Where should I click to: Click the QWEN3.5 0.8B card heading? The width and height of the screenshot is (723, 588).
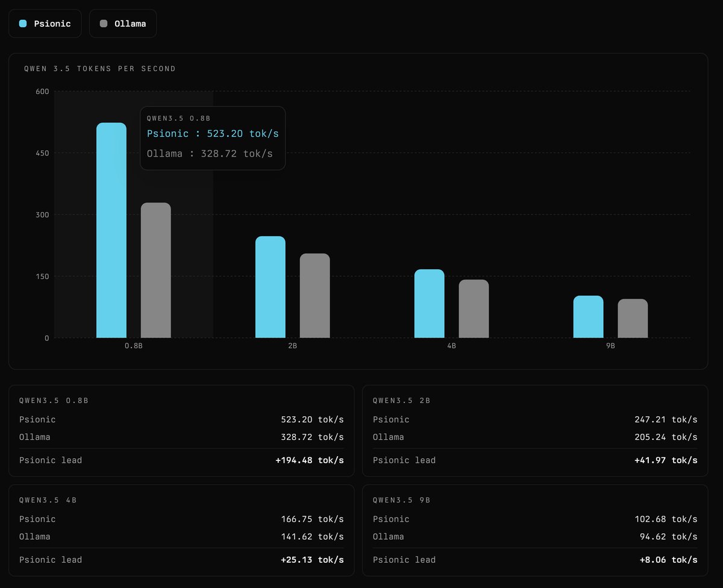54,401
